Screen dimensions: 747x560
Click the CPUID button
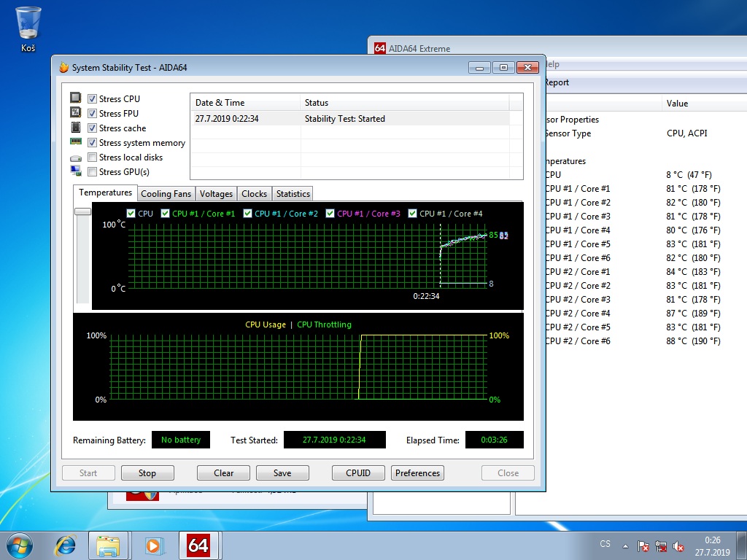click(x=358, y=473)
